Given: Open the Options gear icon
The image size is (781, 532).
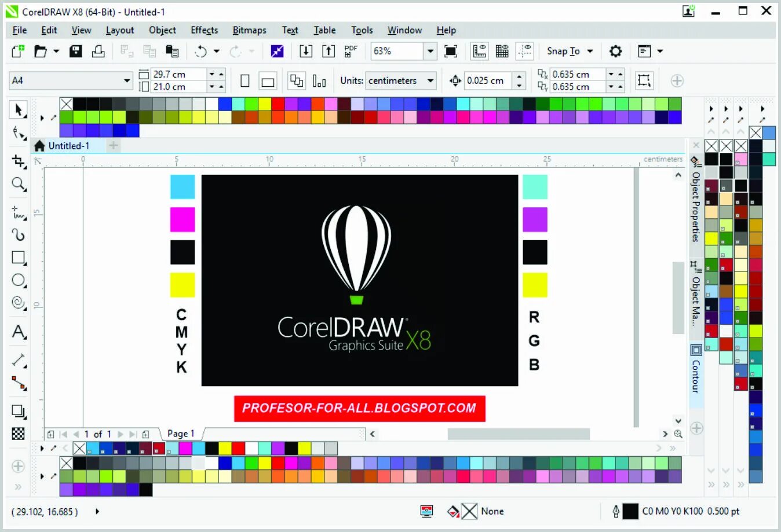Looking at the screenshot, I should click(x=616, y=51).
